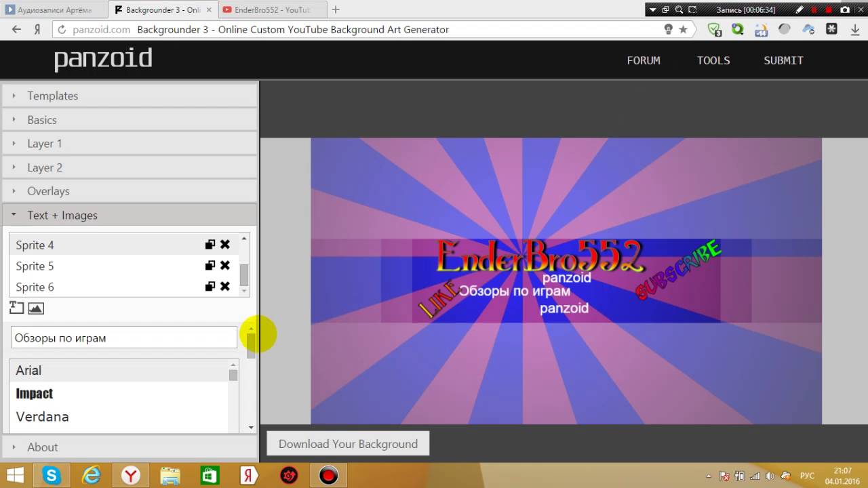Click the sprite list scrollbar thumb
Viewport: 868px width, 488px height.
(244, 274)
